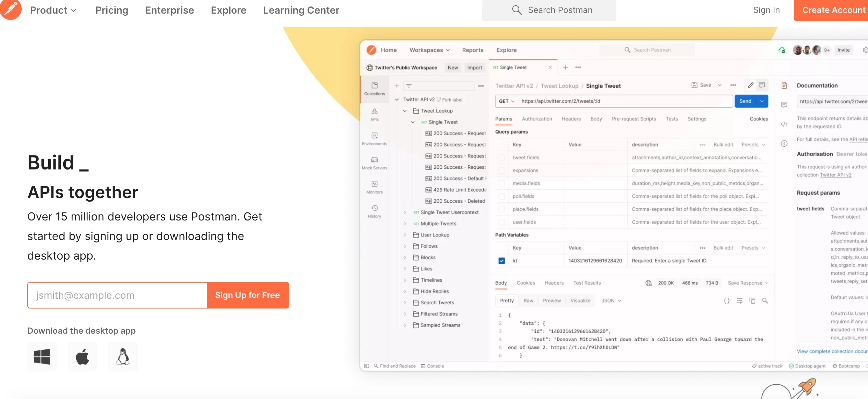Open APIs sidebar icon
The image size is (868, 399).
[375, 115]
